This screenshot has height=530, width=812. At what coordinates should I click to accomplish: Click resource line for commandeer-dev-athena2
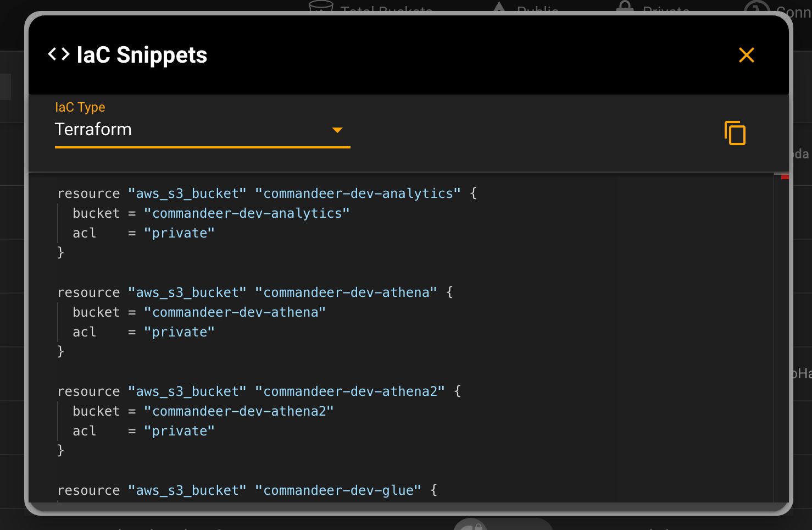(x=259, y=391)
